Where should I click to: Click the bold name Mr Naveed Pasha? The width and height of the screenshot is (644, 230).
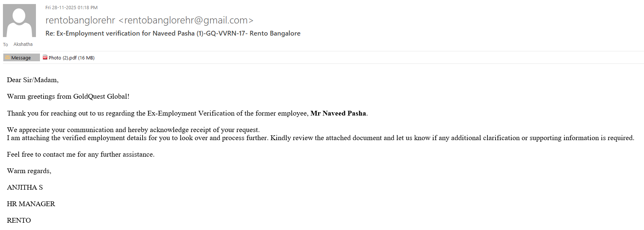click(x=338, y=113)
